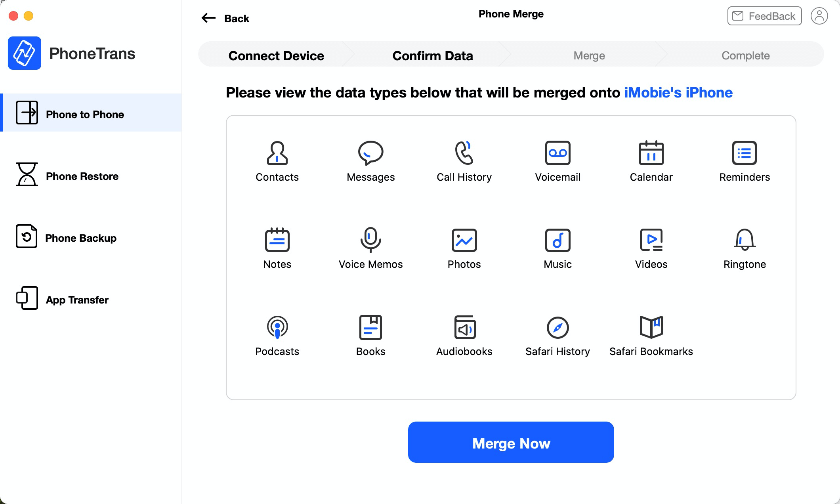Select the Voicemail icon
This screenshot has height=504, width=840.
click(x=557, y=153)
